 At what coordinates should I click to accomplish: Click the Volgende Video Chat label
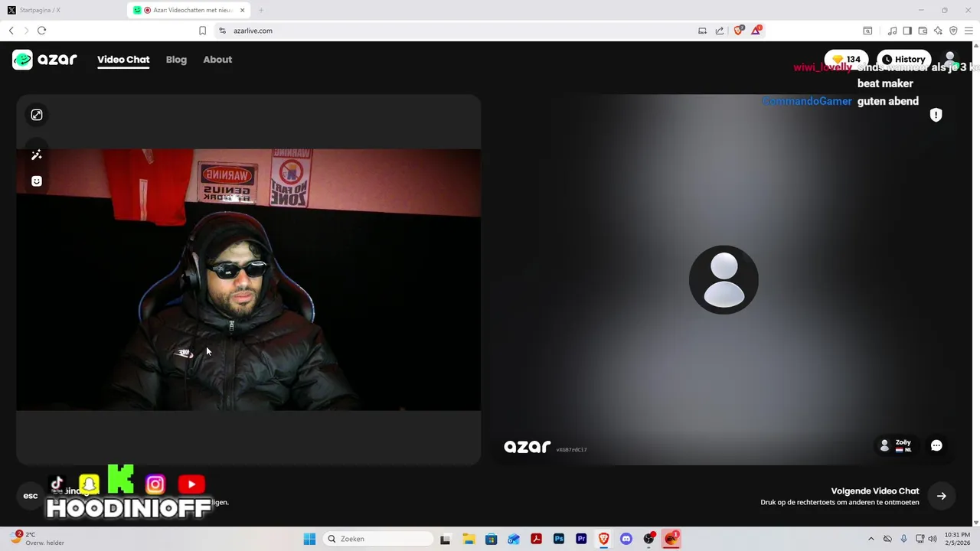pos(875,491)
